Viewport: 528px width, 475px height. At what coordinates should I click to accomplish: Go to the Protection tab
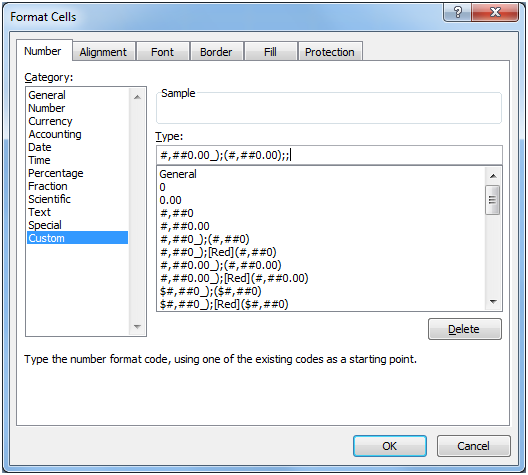click(330, 52)
